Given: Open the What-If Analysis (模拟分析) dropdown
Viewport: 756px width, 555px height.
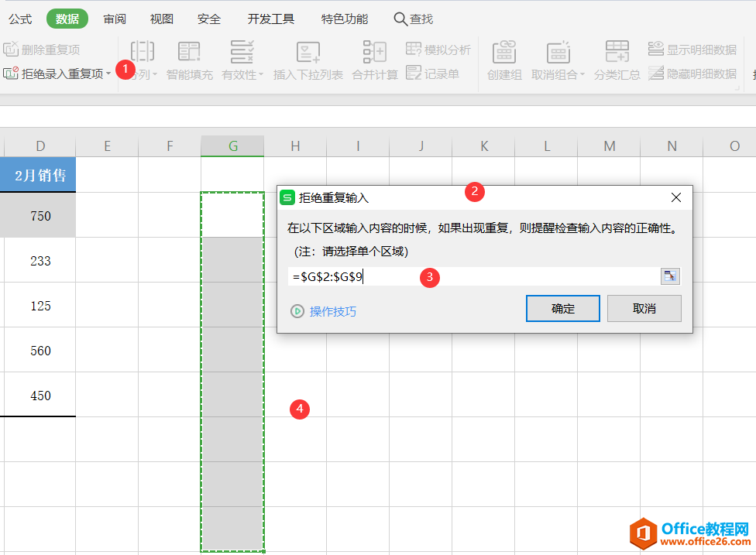Looking at the screenshot, I should tap(438, 50).
